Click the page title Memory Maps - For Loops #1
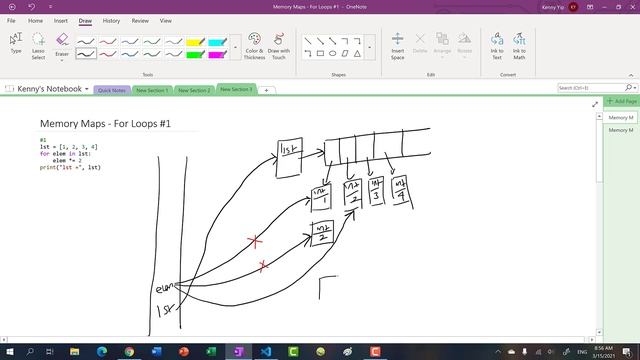 coord(105,124)
